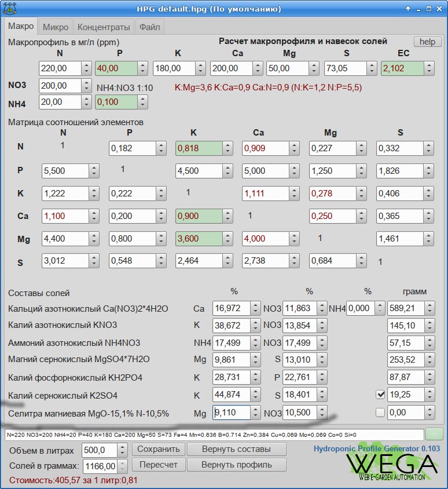Click Солей в граммах field 1166,00
The width and height of the screenshot is (448, 489).
click(x=100, y=466)
